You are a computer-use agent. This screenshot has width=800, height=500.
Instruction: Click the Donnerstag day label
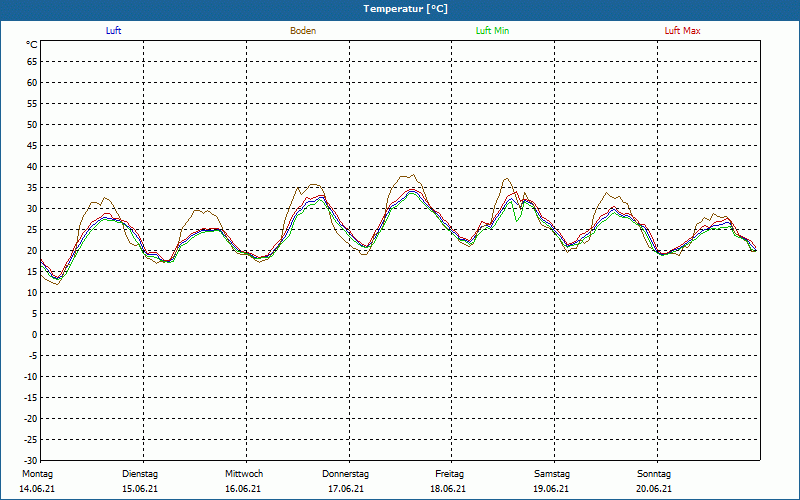345,474
